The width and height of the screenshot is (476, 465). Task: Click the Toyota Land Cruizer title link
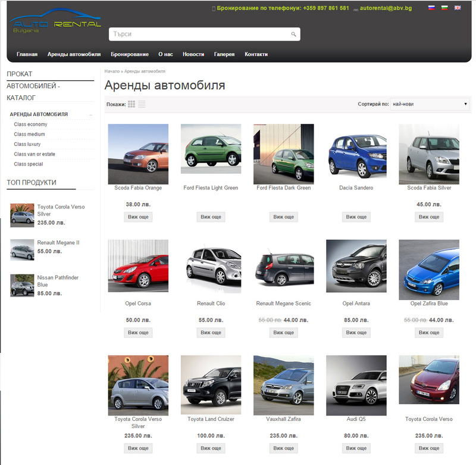pyautogui.click(x=211, y=419)
